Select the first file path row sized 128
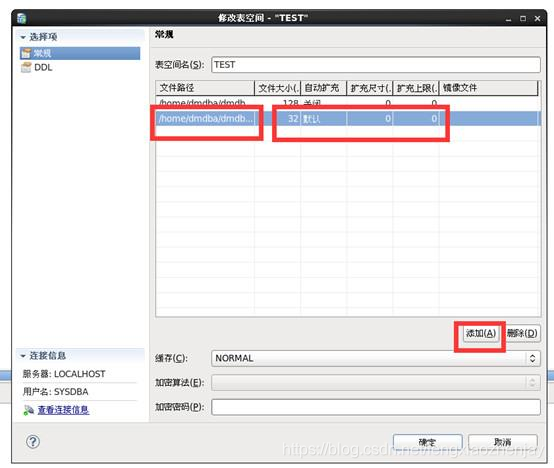This screenshot has height=468, width=554. 348,103
